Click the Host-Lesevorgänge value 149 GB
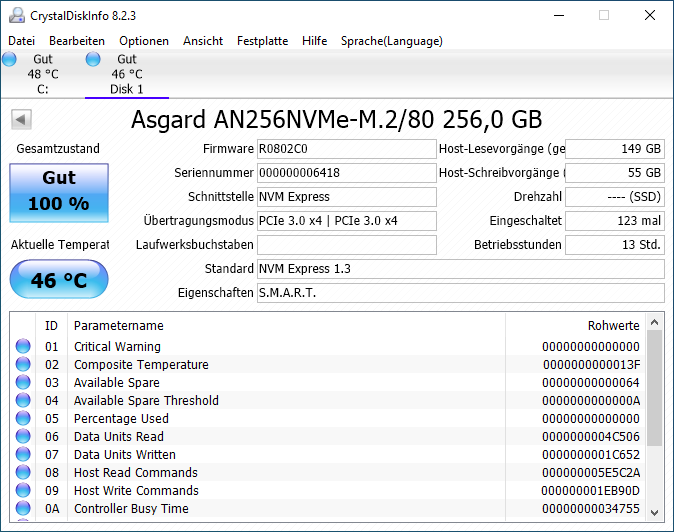Image resolution: width=674 pixels, height=532 pixels. pyautogui.click(x=615, y=149)
